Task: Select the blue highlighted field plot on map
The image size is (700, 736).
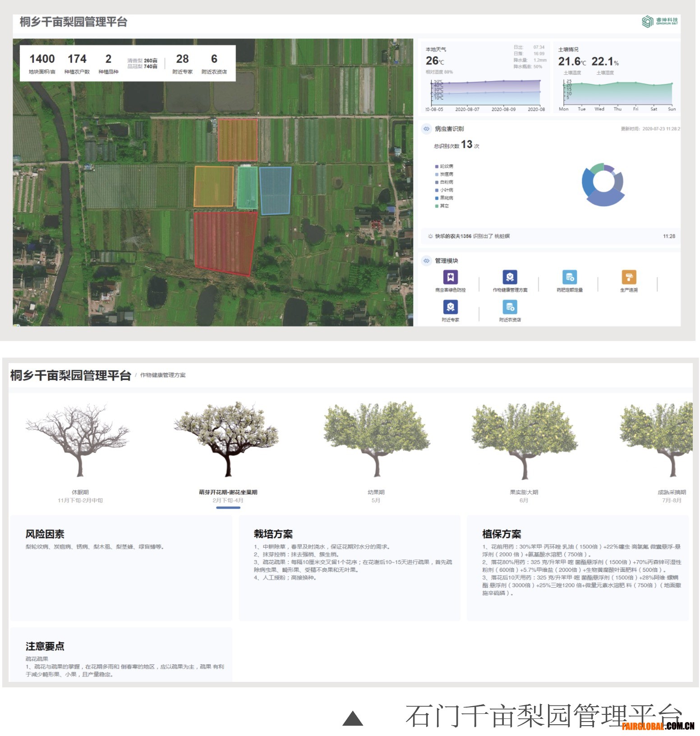Action: 275,190
